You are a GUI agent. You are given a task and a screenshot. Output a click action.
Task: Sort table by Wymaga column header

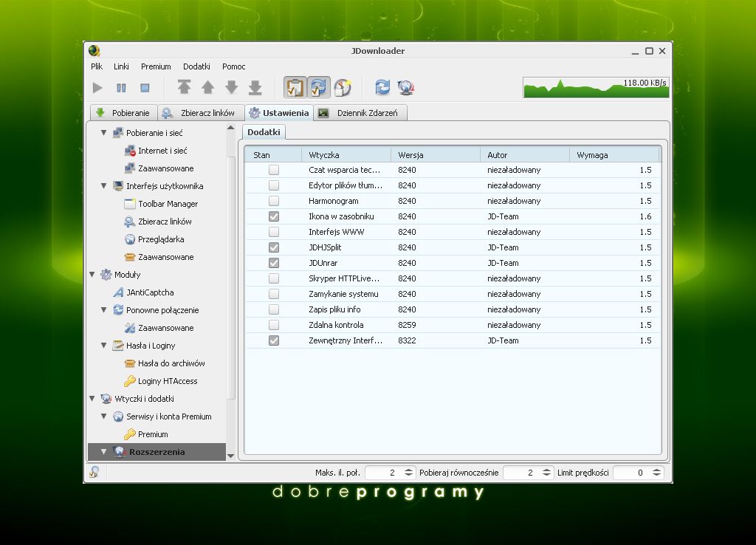pyautogui.click(x=614, y=155)
